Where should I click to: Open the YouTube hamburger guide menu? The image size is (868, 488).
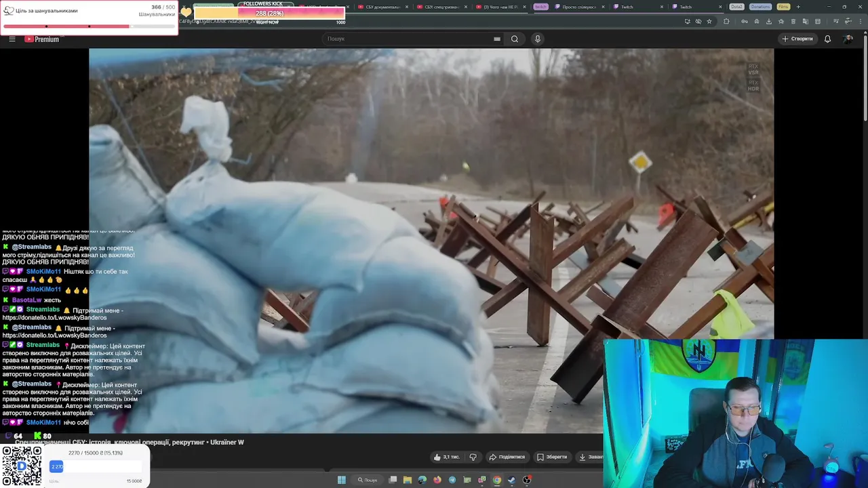click(x=12, y=39)
